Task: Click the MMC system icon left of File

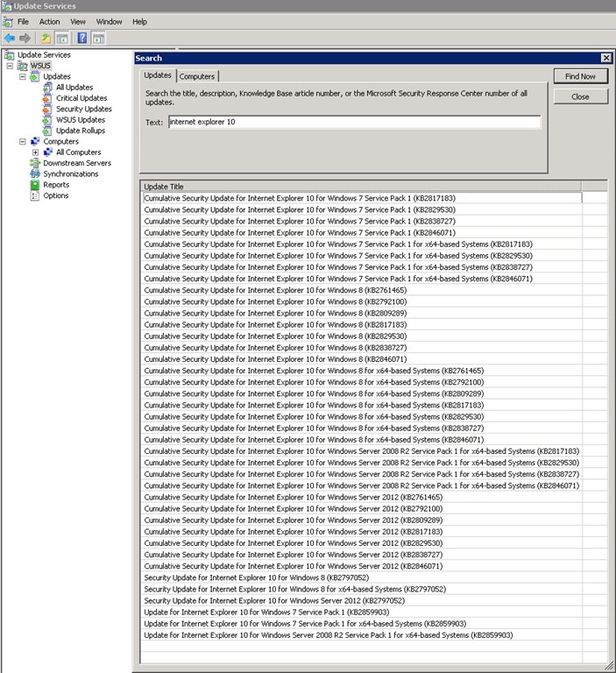Action: point(7,22)
